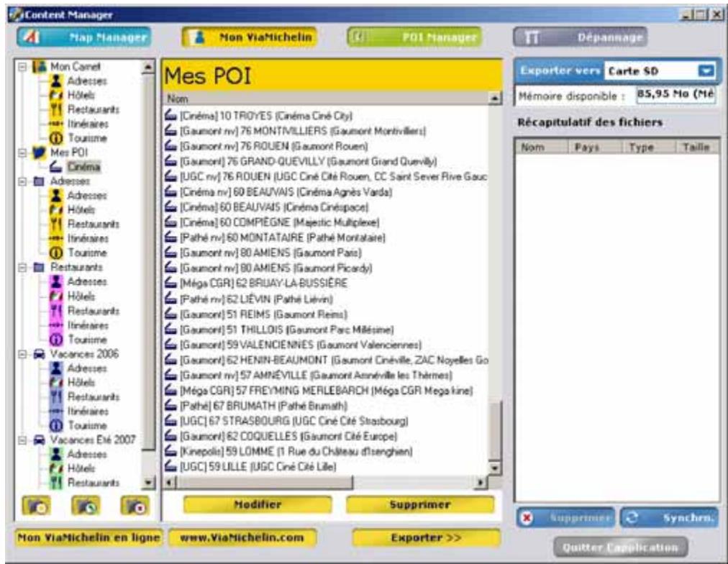Click the Vacances Eté 2007 car icon

tap(40, 440)
